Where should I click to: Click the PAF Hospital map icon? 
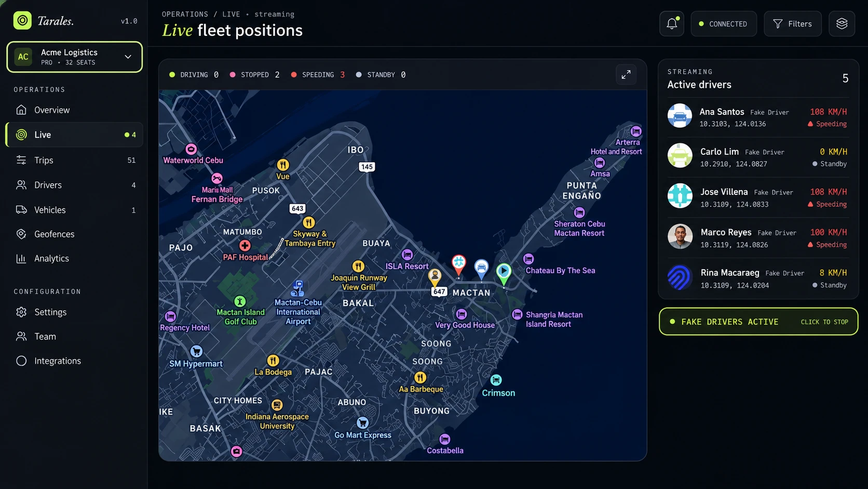pos(245,245)
